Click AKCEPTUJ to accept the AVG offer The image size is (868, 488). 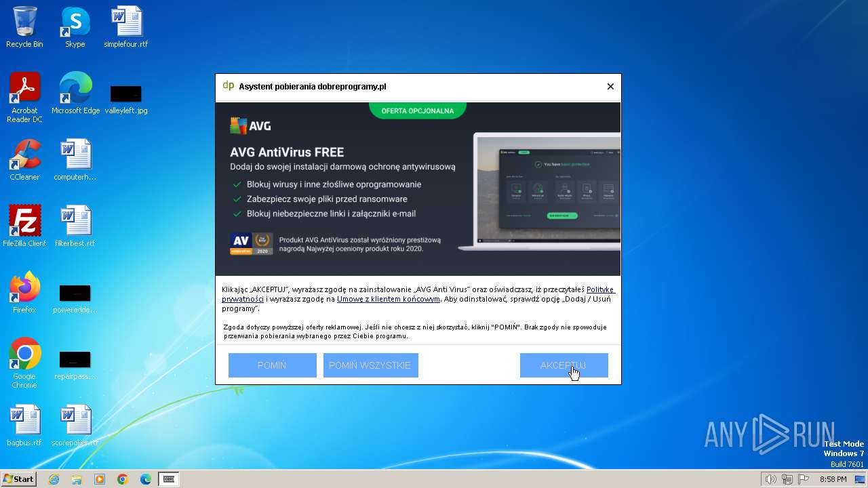(x=564, y=365)
